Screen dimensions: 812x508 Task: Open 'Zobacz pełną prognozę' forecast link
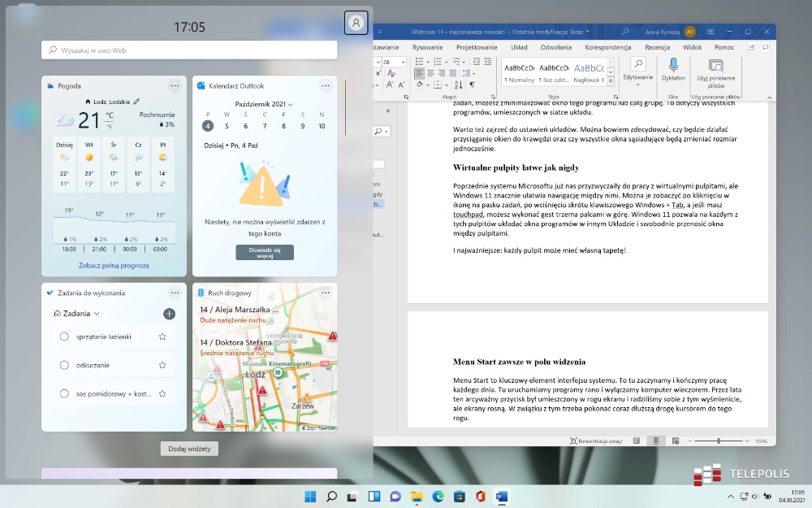point(114,266)
